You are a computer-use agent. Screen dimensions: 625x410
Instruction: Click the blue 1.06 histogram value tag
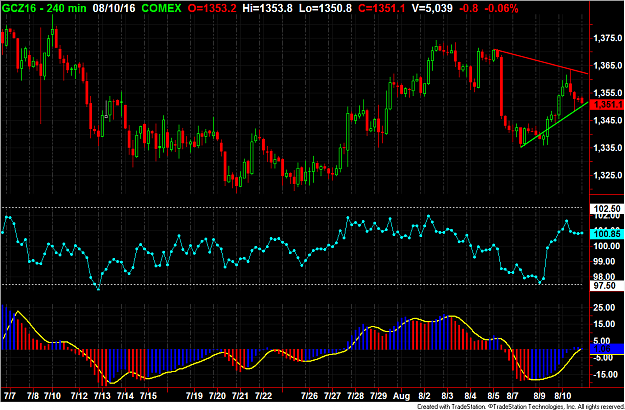tap(607, 349)
